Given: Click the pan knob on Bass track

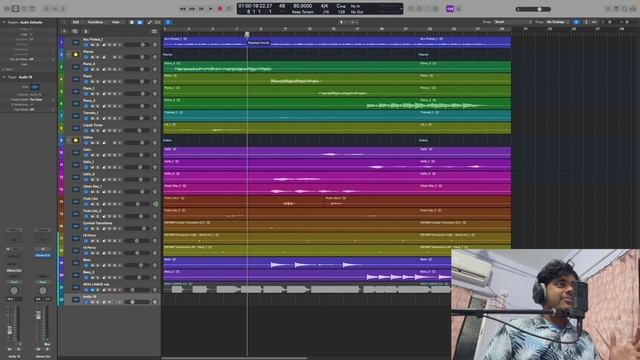Looking at the screenshot, I should [x=155, y=265].
